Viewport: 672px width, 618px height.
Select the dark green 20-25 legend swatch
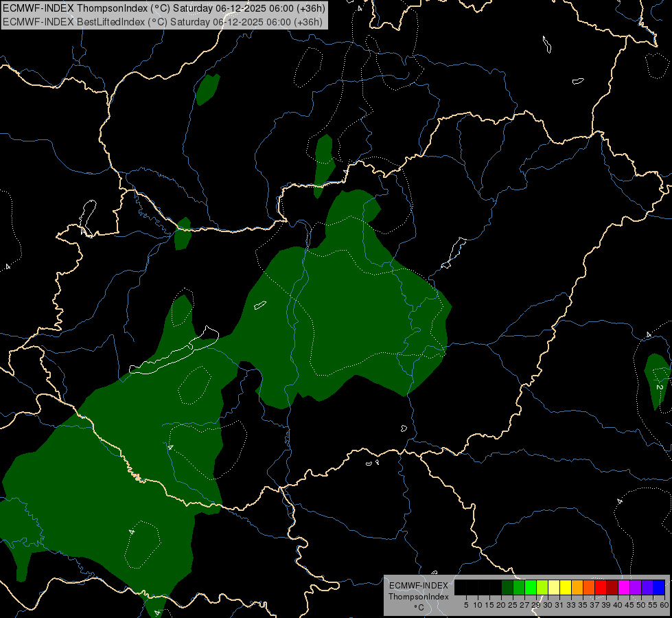click(507, 587)
